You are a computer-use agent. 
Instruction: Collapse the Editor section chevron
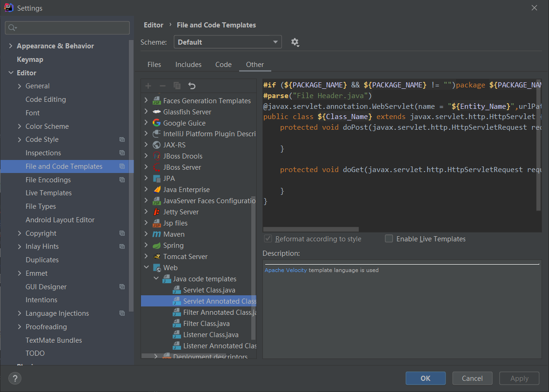tap(11, 73)
